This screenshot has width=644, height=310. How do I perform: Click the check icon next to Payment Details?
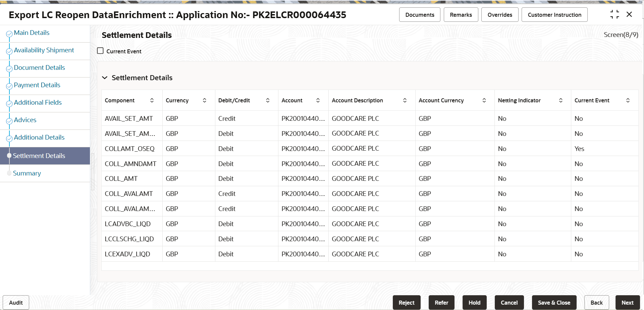[x=9, y=87]
